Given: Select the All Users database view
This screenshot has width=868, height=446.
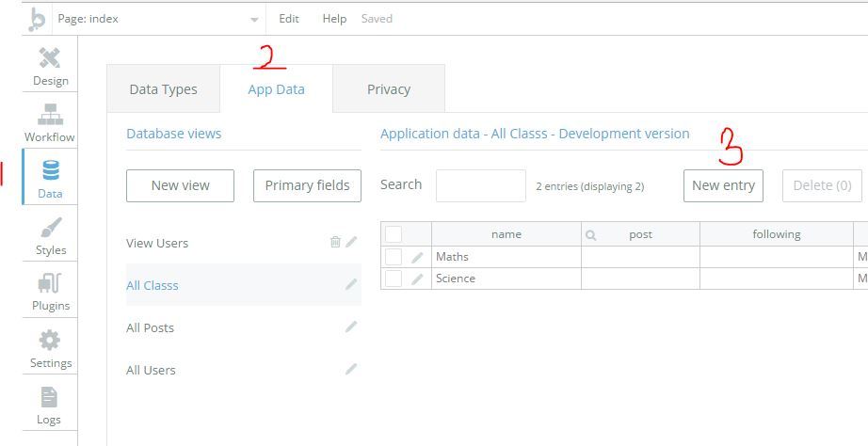Looking at the screenshot, I should [x=152, y=370].
